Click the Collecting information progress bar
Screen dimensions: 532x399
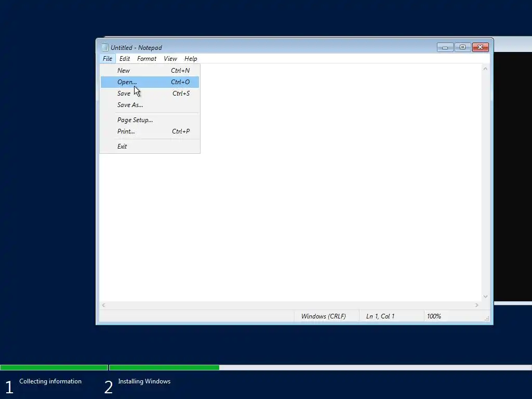(x=54, y=367)
